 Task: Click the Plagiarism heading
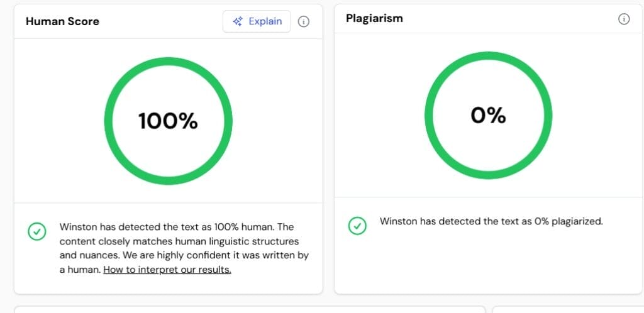[x=374, y=19]
